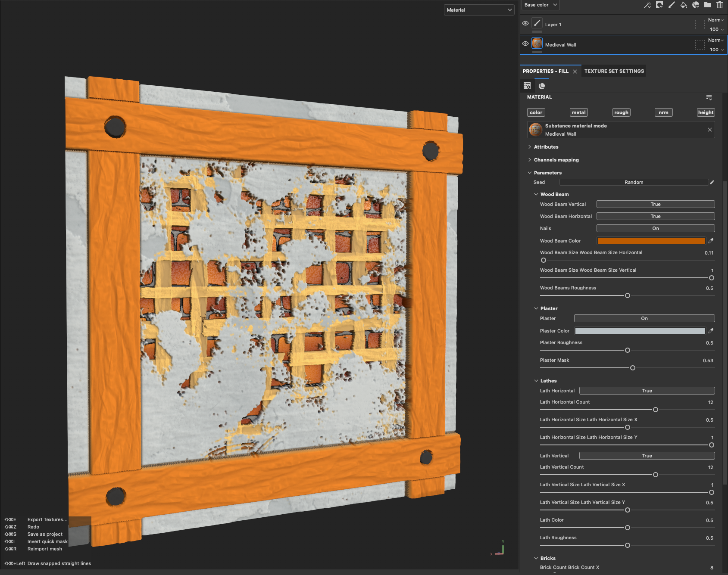Open the Properties - Fill tab
Image resolution: width=728 pixels, height=575 pixels.
[x=545, y=71]
